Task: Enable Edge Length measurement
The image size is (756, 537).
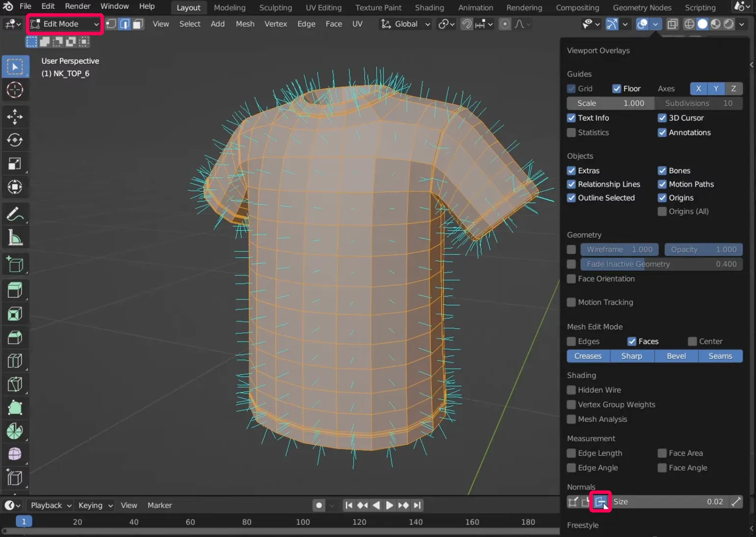Action: (x=571, y=453)
